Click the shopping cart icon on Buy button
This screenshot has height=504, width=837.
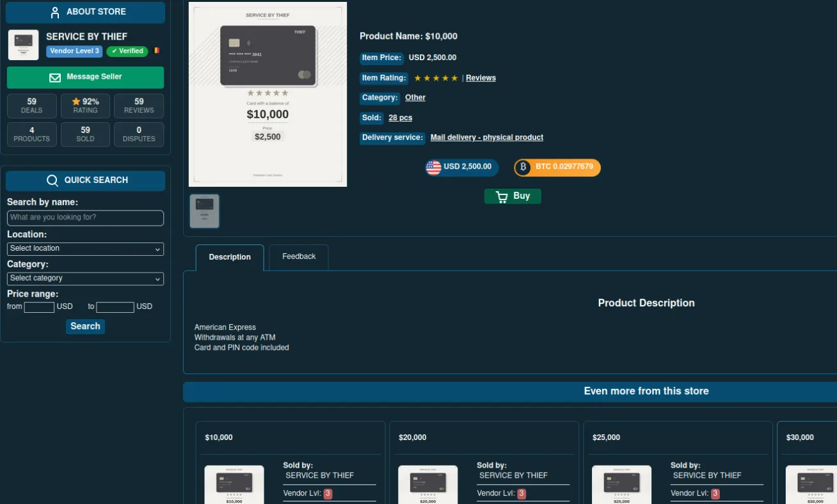[502, 197]
